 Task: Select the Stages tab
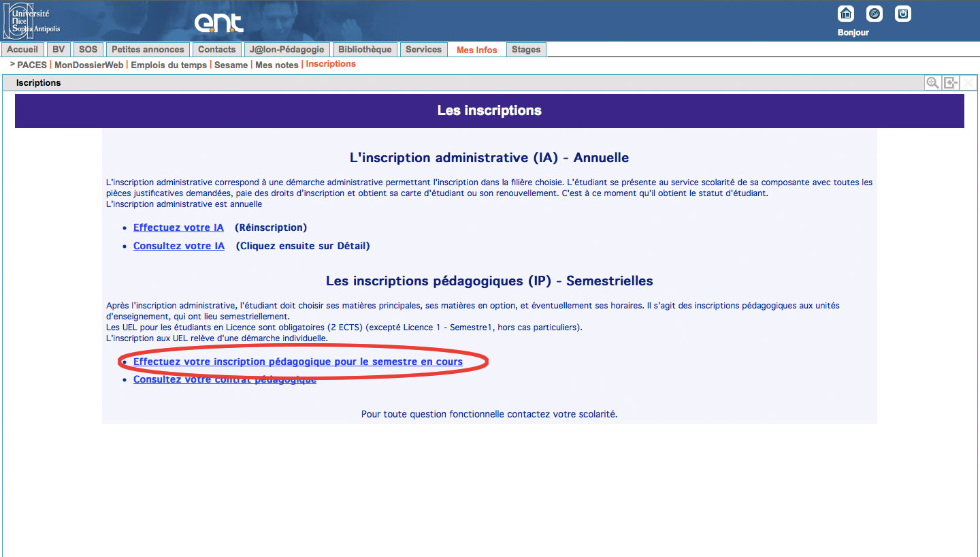(x=526, y=50)
